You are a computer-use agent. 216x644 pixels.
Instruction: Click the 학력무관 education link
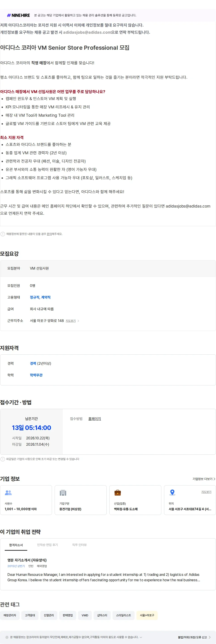(36, 375)
